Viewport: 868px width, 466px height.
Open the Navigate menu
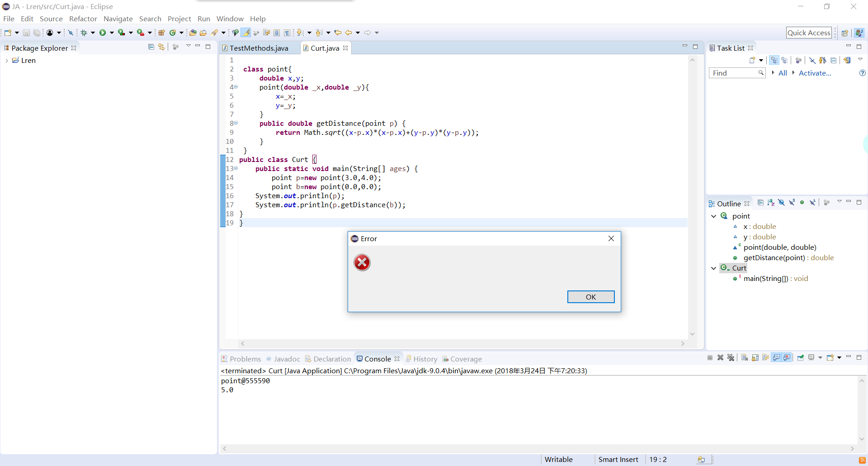(x=118, y=19)
